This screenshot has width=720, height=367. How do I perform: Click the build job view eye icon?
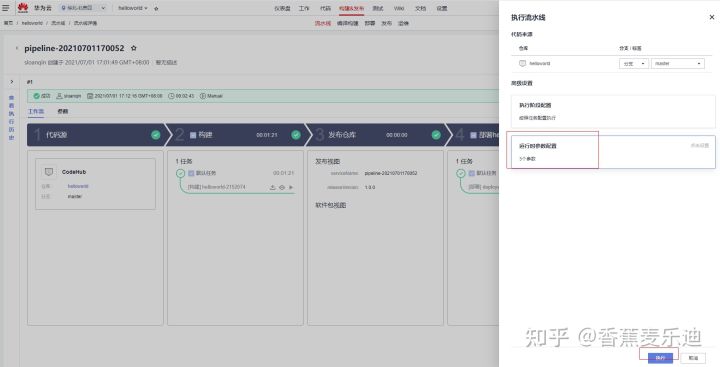[282, 187]
